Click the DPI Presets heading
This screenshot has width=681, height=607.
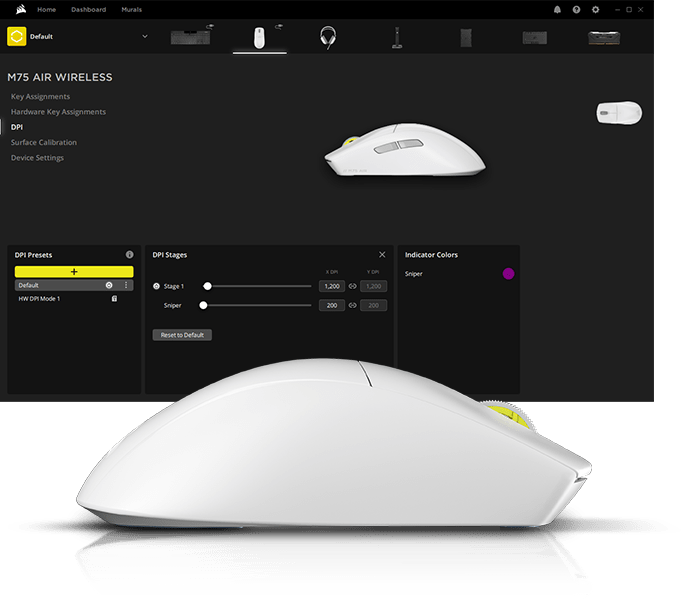[x=33, y=255]
